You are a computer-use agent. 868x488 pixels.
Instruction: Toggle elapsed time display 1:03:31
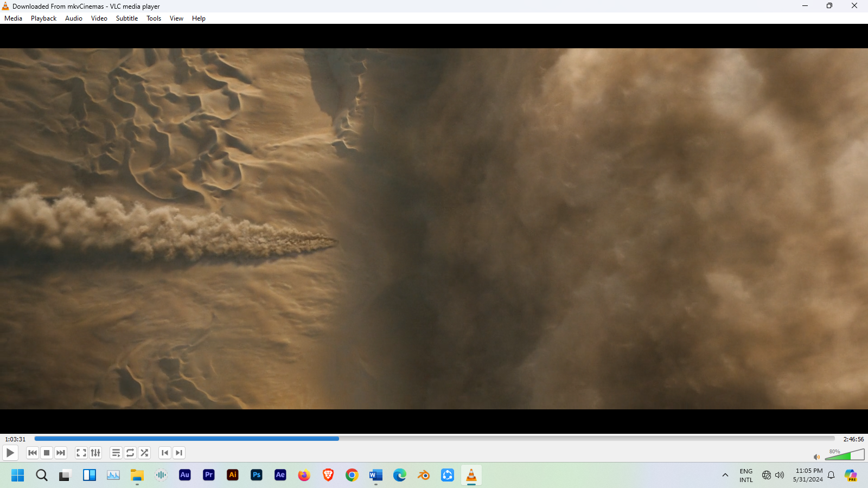[15, 439]
